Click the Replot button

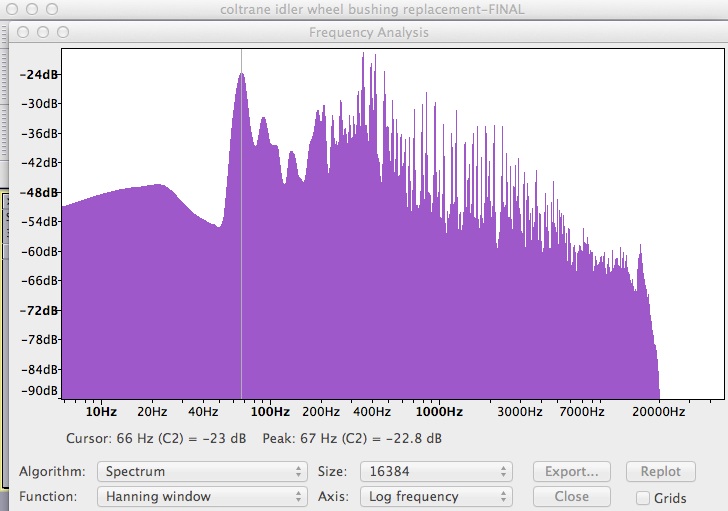click(x=661, y=472)
